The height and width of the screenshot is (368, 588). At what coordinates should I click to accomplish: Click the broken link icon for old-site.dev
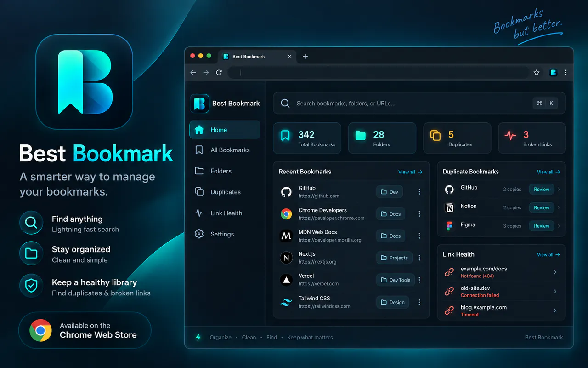pyautogui.click(x=449, y=292)
